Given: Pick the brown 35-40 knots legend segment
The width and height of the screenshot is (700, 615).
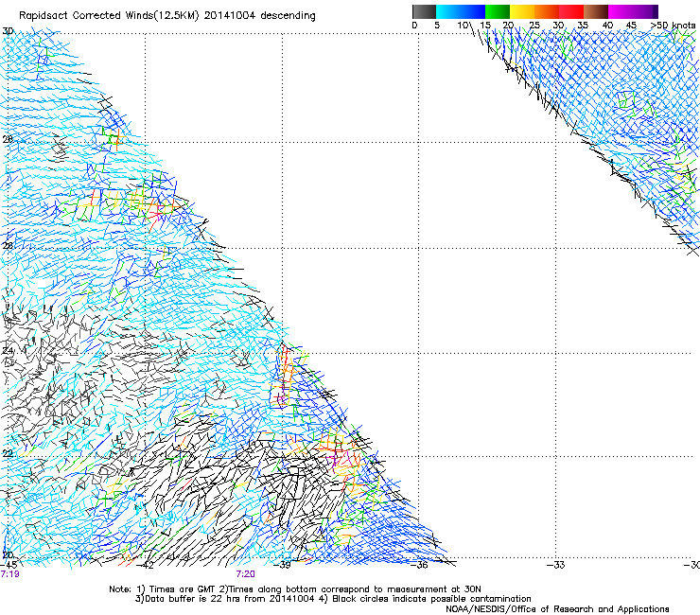Looking at the screenshot, I should [x=596, y=11].
